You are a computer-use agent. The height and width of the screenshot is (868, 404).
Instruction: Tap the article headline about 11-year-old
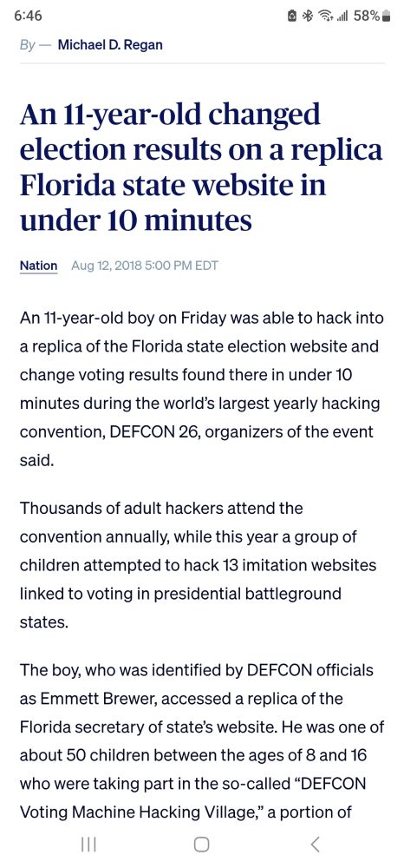[201, 168]
